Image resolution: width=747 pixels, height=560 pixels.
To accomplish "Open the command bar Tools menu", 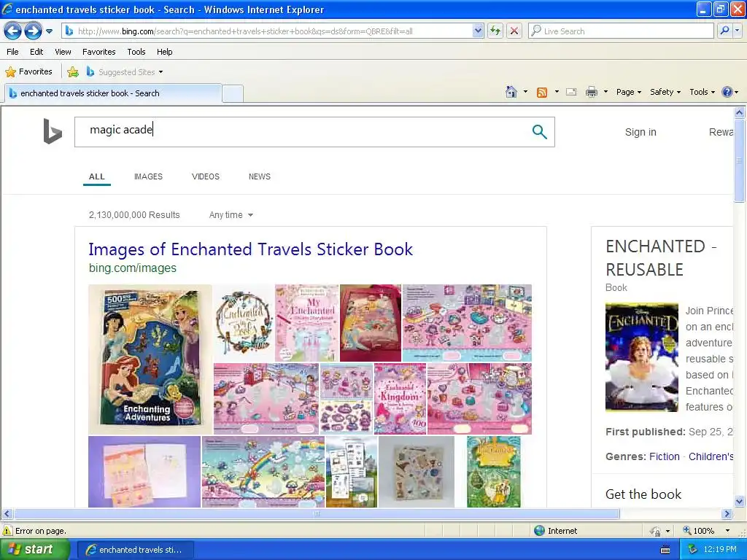I will [703, 92].
